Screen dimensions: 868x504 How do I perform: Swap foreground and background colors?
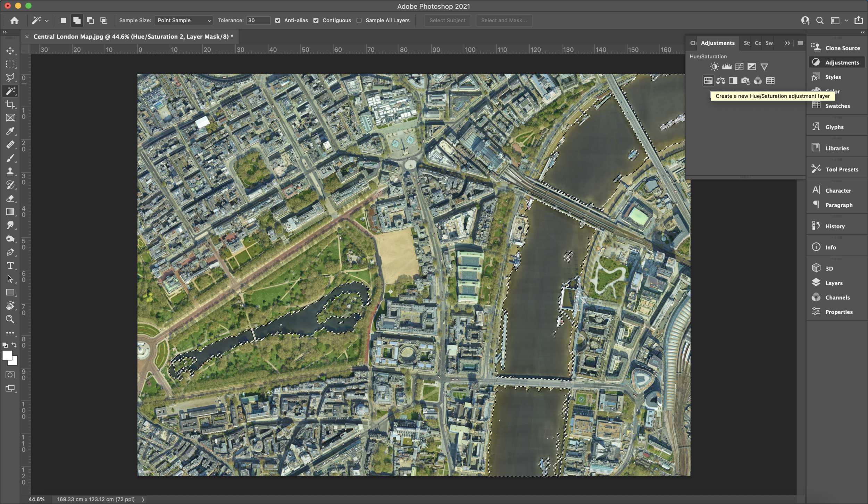pos(14,345)
